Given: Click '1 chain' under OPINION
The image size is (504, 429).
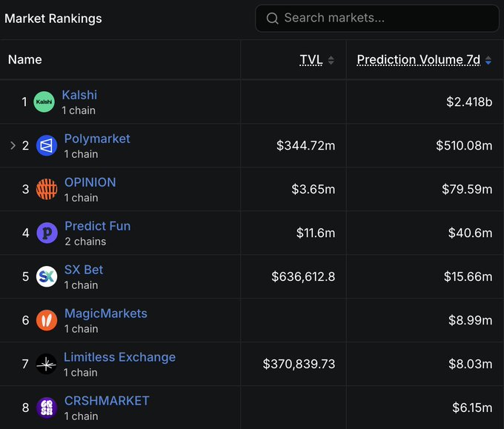Looking at the screenshot, I should [81, 198].
